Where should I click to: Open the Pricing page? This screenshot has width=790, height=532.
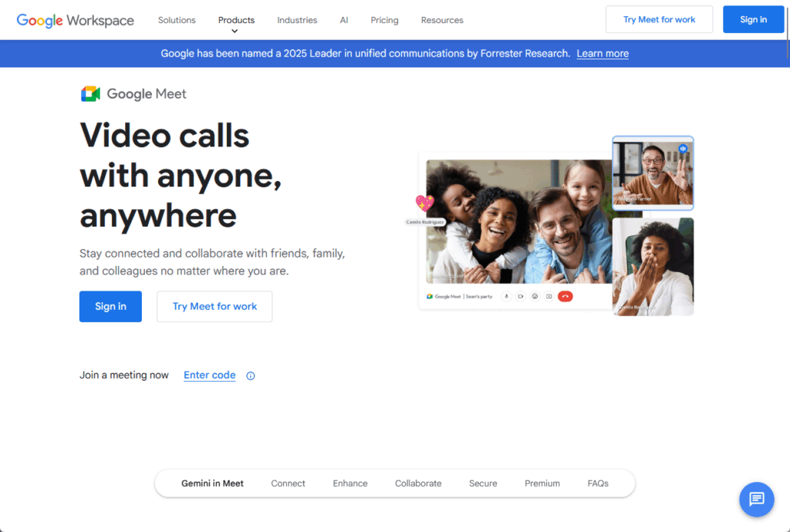click(x=384, y=20)
